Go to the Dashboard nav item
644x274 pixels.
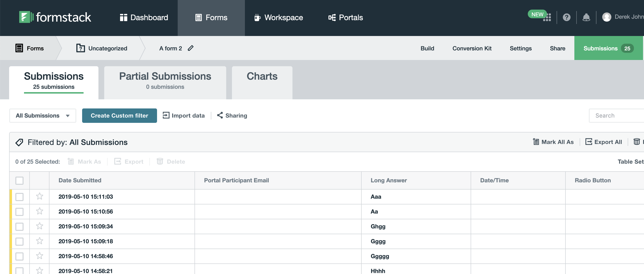pos(144,18)
